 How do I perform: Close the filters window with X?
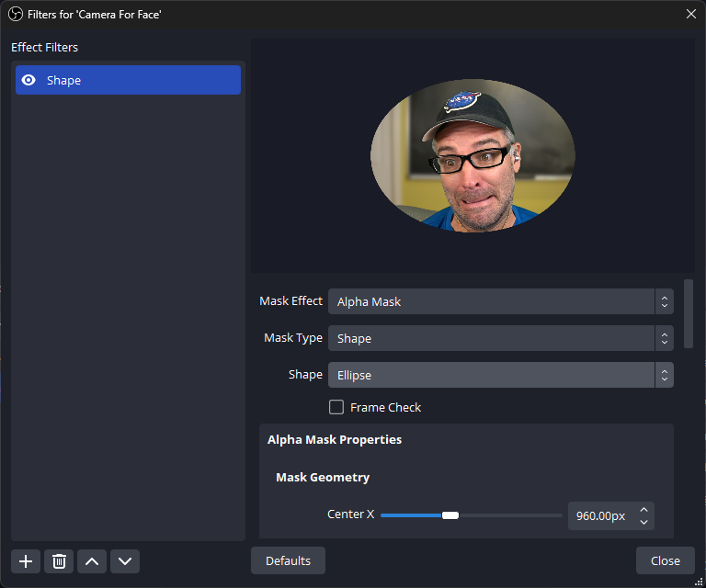pyautogui.click(x=691, y=14)
